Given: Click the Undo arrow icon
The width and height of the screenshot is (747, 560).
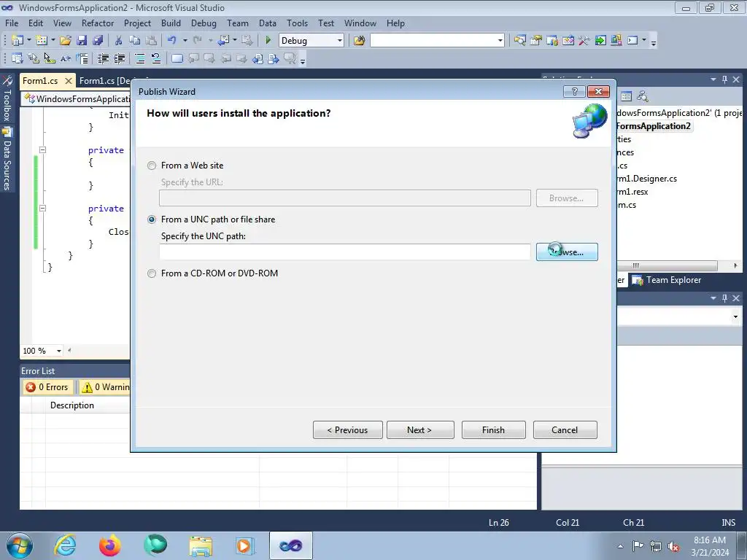Looking at the screenshot, I should [x=172, y=41].
